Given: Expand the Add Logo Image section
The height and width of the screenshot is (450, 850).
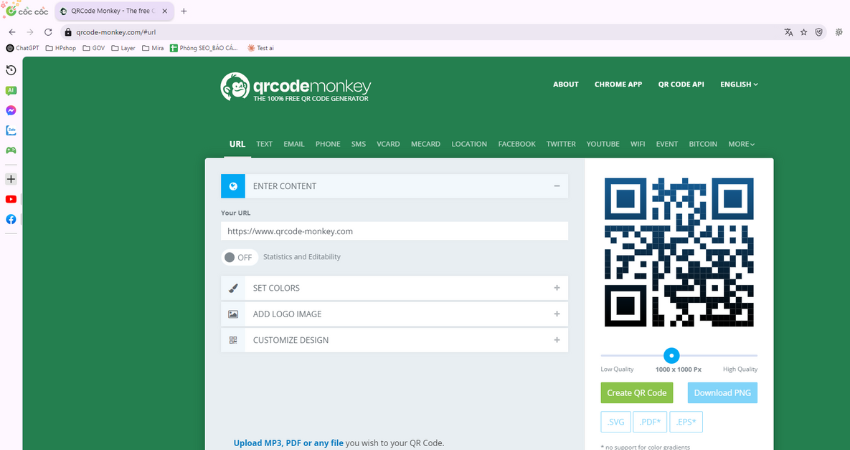Looking at the screenshot, I should pos(557,314).
